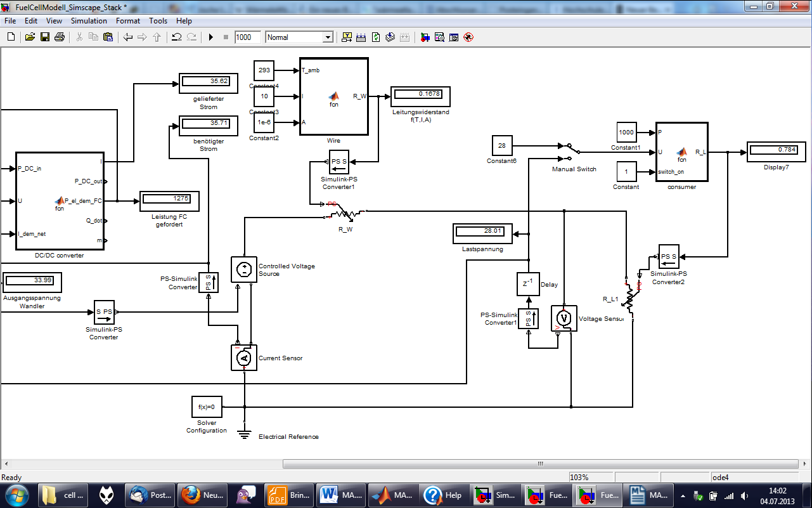Click the Display7 block showing 0.784
Viewport: 812px width, 508px height.
777,153
